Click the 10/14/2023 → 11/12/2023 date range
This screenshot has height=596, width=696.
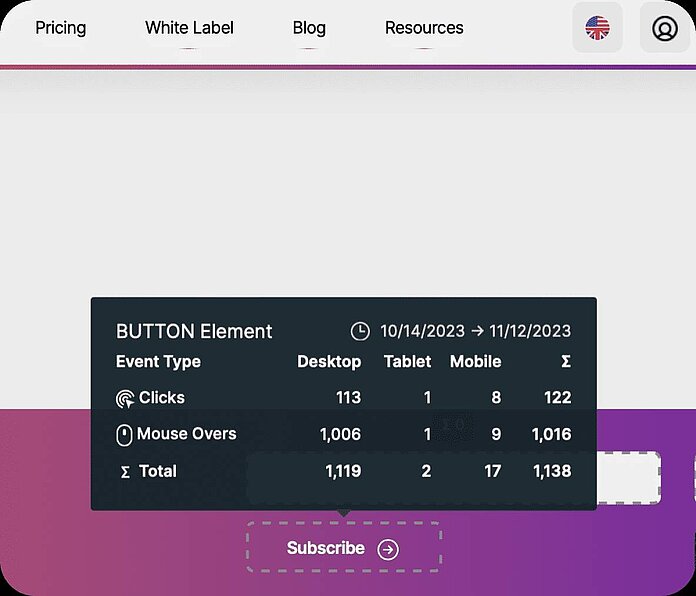click(x=475, y=331)
